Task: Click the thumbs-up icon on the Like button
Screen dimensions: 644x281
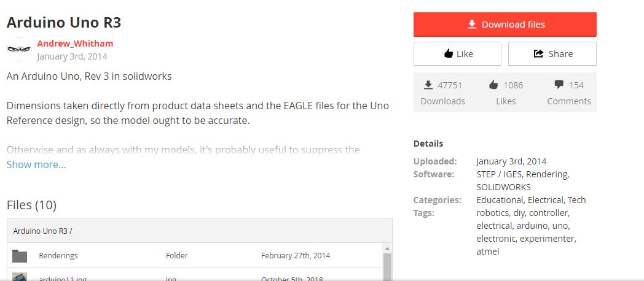Action: pos(449,54)
